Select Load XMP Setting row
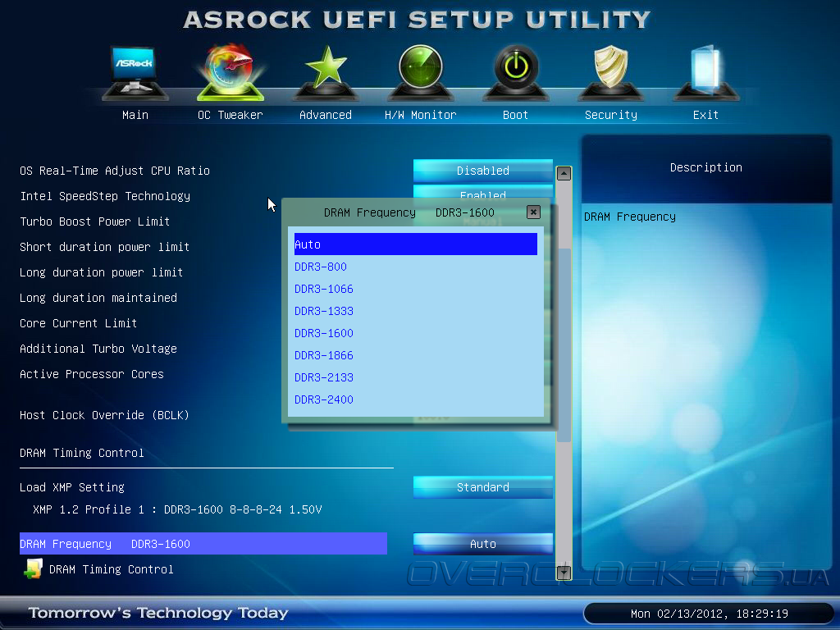Image resolution: width=840 pixels, height=630 pixels. tap(72, 487)
